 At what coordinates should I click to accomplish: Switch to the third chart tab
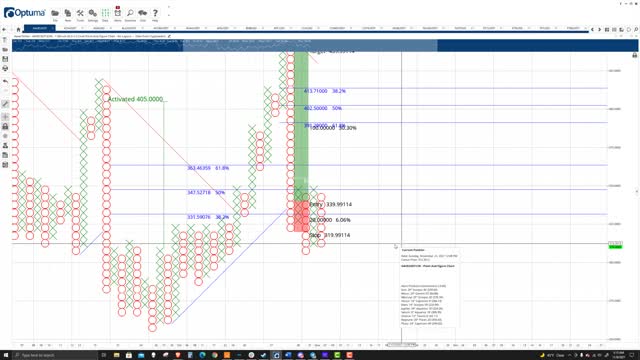(99, 28)
